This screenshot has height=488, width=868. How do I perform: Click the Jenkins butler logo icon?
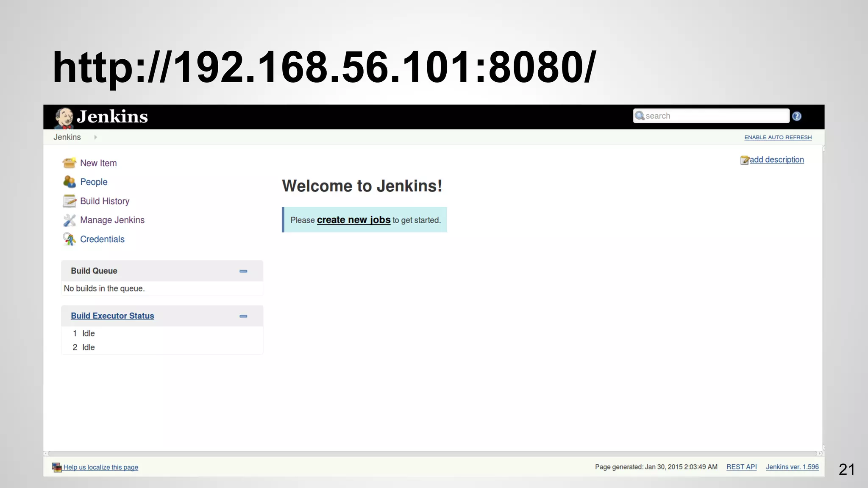coord(64,118)
